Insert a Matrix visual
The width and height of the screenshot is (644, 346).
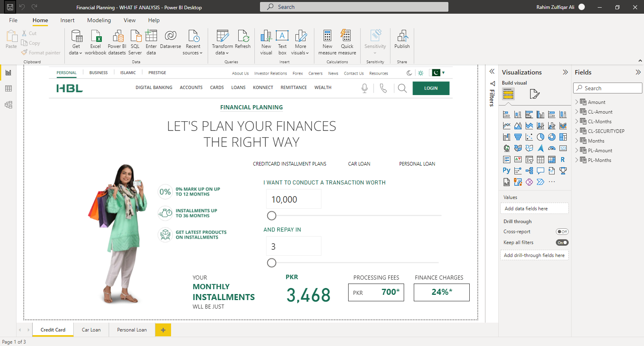tap(552, 160)
